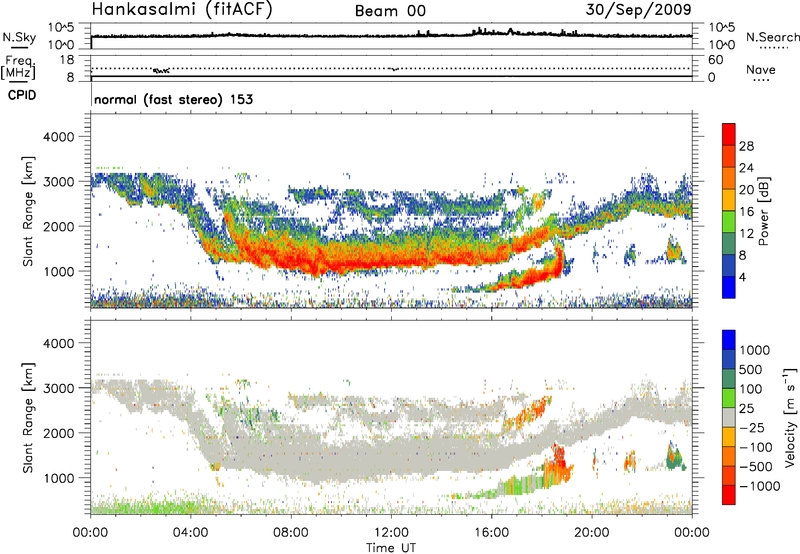Click the "Freq. [MHz]" axis label
The height and width of the screenshot is (554, 800).
18,67
